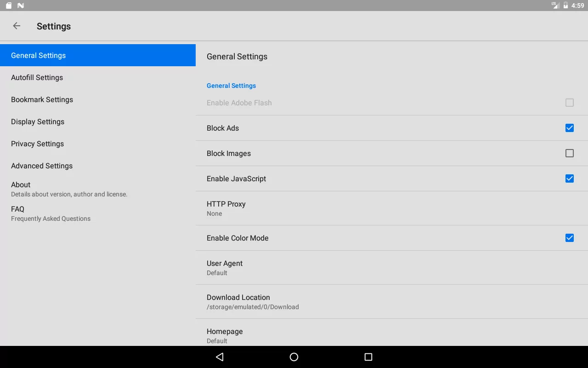Toggle the Enable Color Mode checkbox
The height and width of the screenshot is (368, 588).
[x=570, y=238]
